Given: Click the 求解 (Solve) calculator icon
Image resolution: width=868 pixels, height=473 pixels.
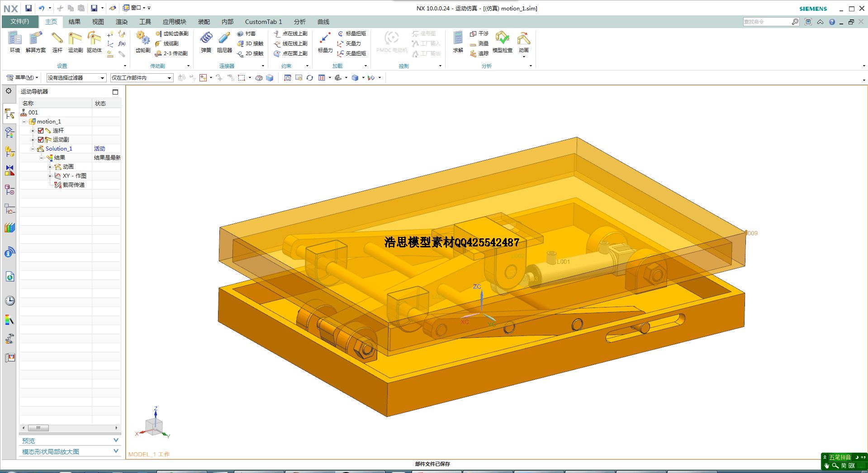Looking at the screenshot, I should (x=458, y=42).
